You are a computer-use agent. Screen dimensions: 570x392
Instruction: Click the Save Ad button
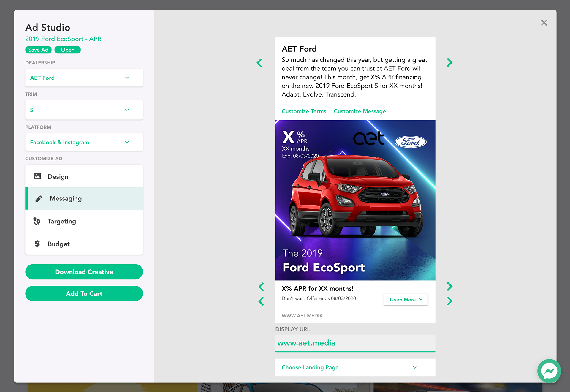click(x=38, y=50)
